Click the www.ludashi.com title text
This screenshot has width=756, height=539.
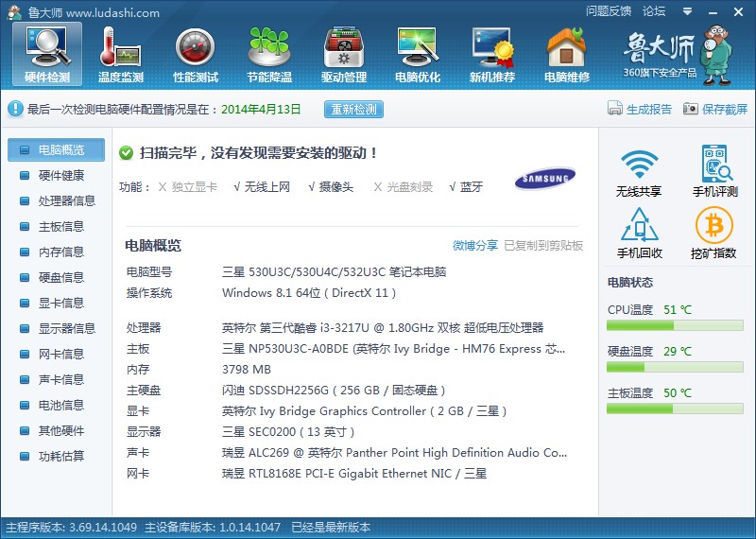tap(112, 13)
